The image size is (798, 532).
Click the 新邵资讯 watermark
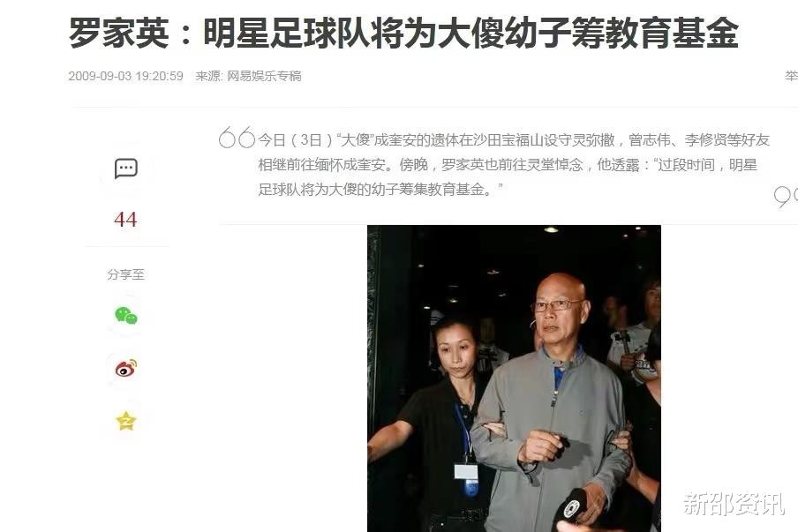[x=734, y=503]
